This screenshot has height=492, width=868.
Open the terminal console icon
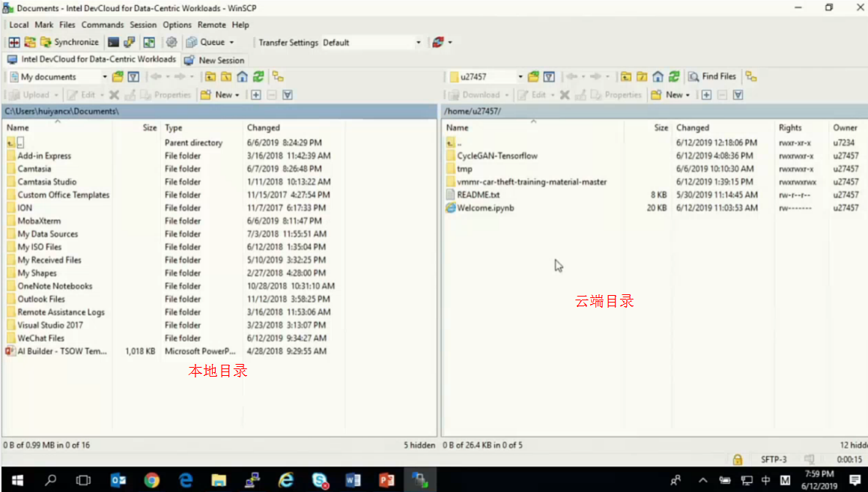click(x=114, y=43)
